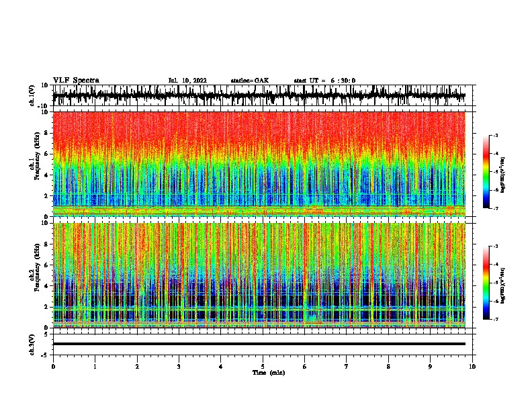Image resolution: width=532 pixels, height=411 pixels.
Task: Click the ch.2 spectrogram color bar
Action: 486,283
